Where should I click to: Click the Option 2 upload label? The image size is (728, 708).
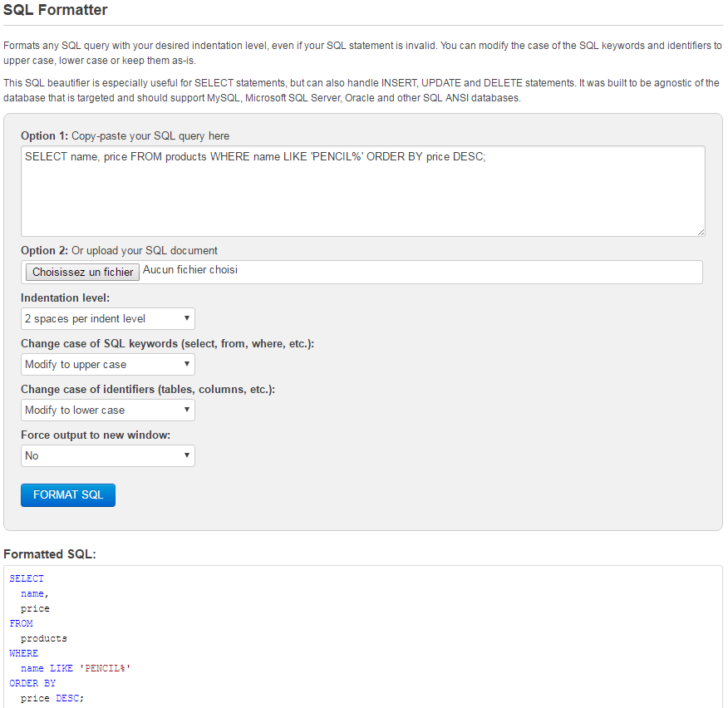tap(119, 250)
